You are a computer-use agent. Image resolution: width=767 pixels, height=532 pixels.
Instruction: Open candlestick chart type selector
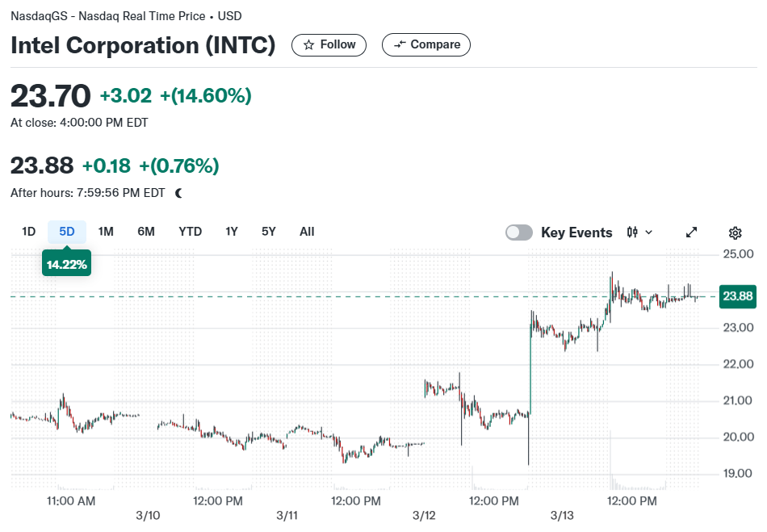632,232
